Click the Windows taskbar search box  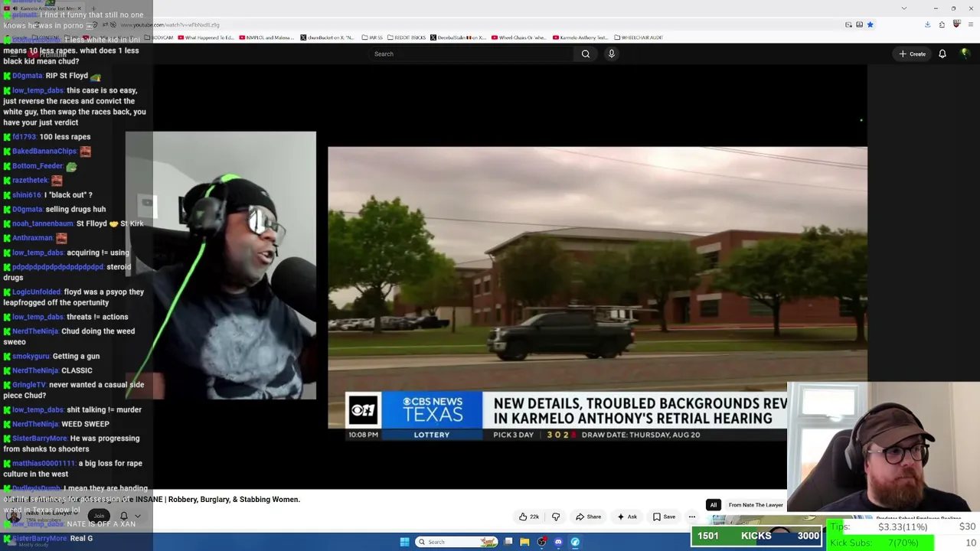click(457, 542)
